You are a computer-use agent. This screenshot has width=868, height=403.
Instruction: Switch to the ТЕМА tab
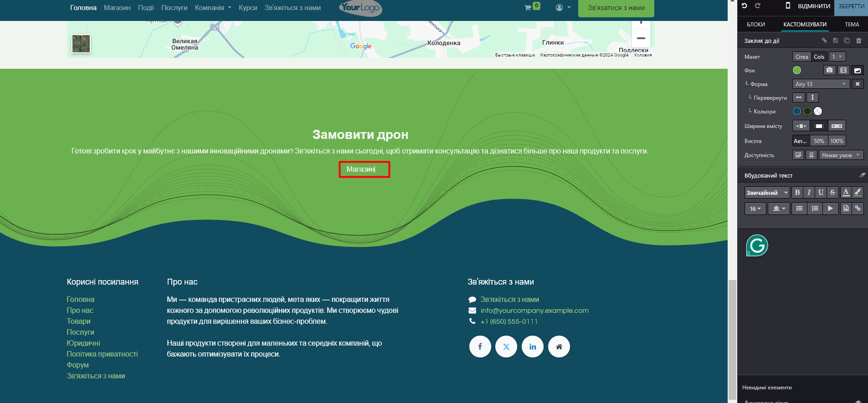[x=852, y=25]
